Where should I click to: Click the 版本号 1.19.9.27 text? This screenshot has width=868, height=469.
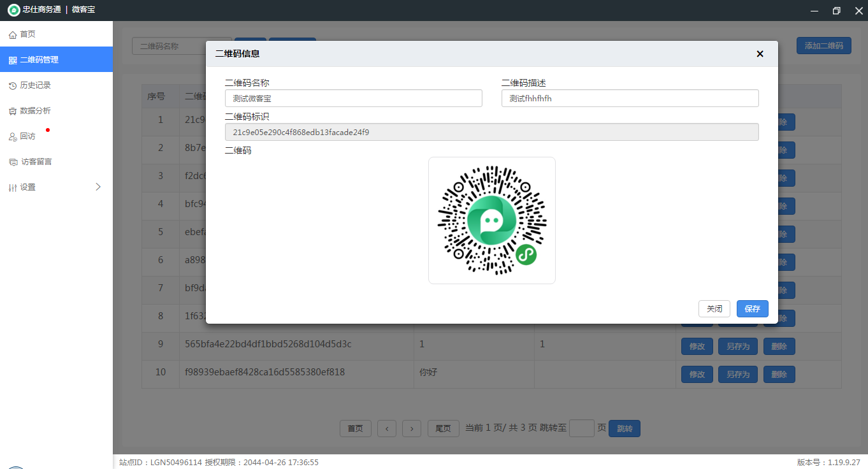(828, 463)
